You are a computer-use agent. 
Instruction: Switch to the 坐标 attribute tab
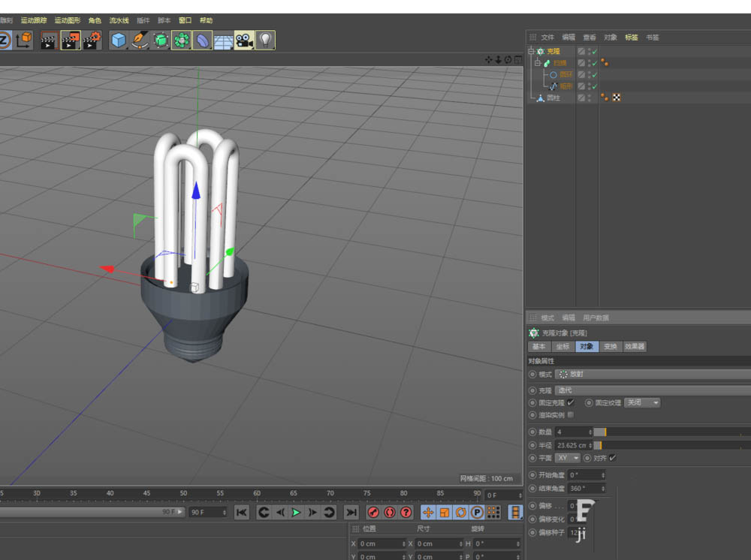point(562,347)
